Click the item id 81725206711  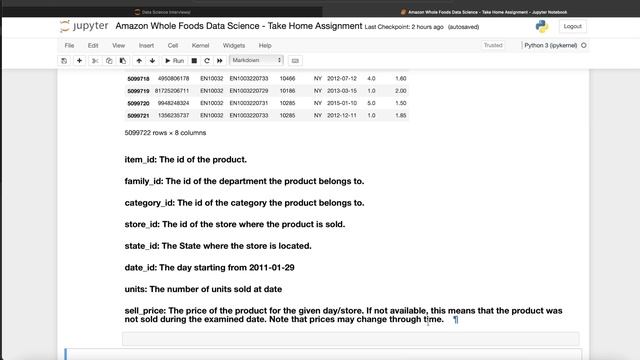(x=172, y=91)
